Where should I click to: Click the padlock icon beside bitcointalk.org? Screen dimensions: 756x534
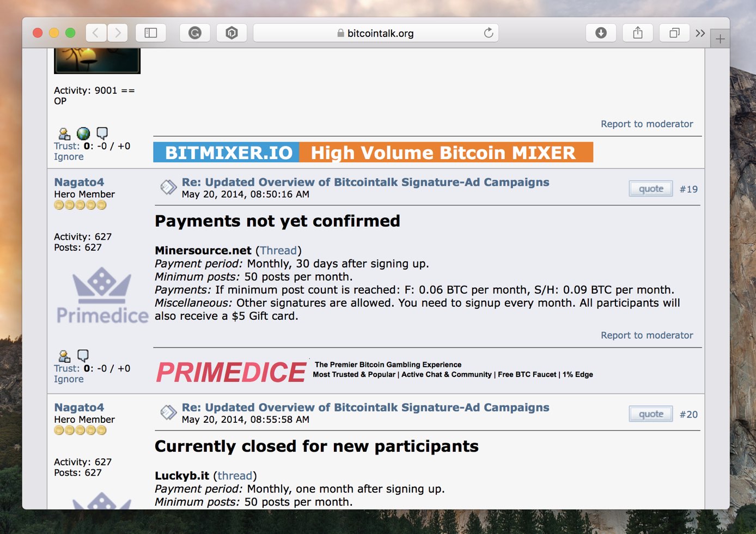click(x=340, y=33)
